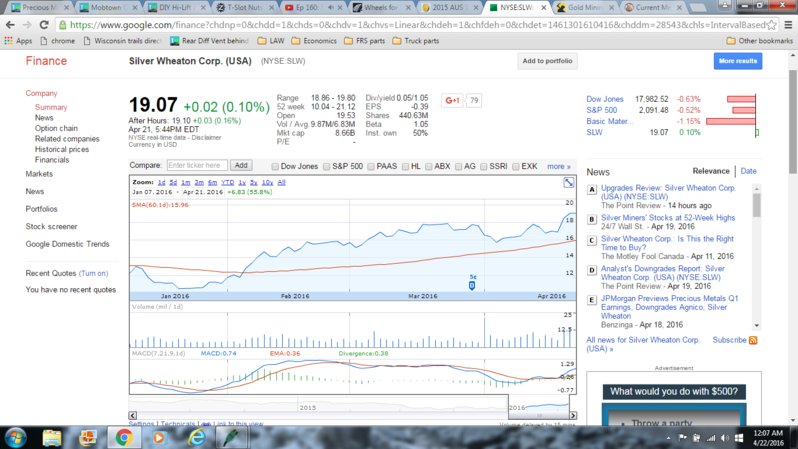Reload the Google Finance page
Viewport: 798px width, 449px height.
pyautogui.click(x=44, y=24)
